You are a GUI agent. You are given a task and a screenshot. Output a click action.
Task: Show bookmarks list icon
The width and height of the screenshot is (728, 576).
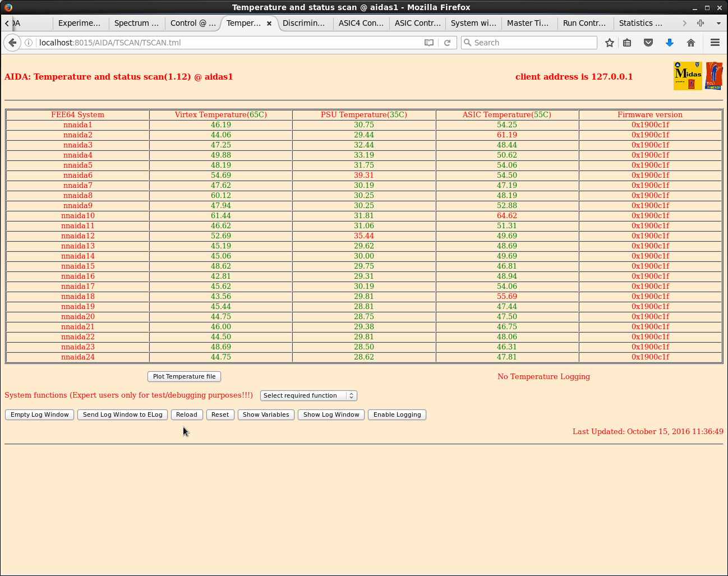628,43
